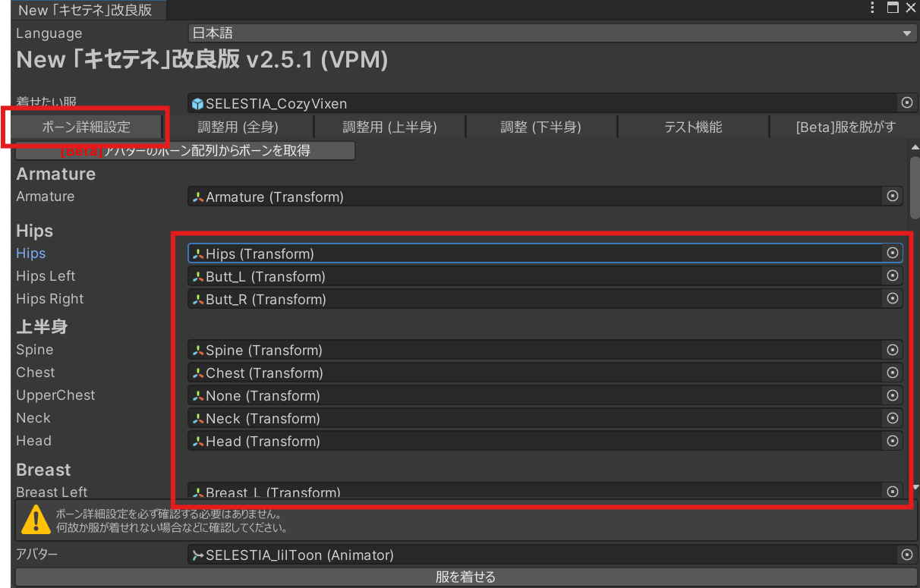Click the Chest label
The image size is (920, 588).
(36, 373)
